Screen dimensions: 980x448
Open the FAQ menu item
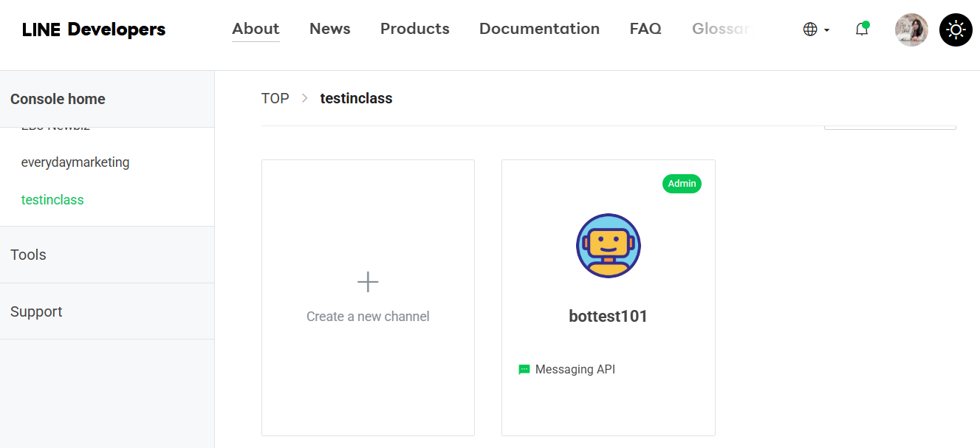click(645, 29)
